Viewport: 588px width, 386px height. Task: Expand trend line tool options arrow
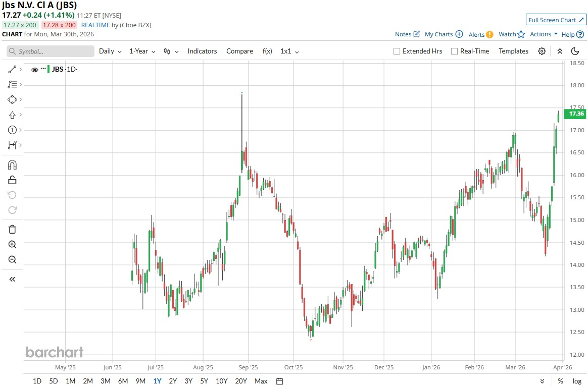pyautogui.click(x=21, y=69)
